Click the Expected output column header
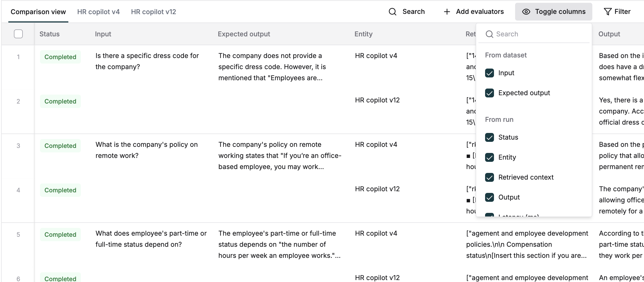This screenshot has height=282, width=644. pyautogui.click(x=244, y=34)
